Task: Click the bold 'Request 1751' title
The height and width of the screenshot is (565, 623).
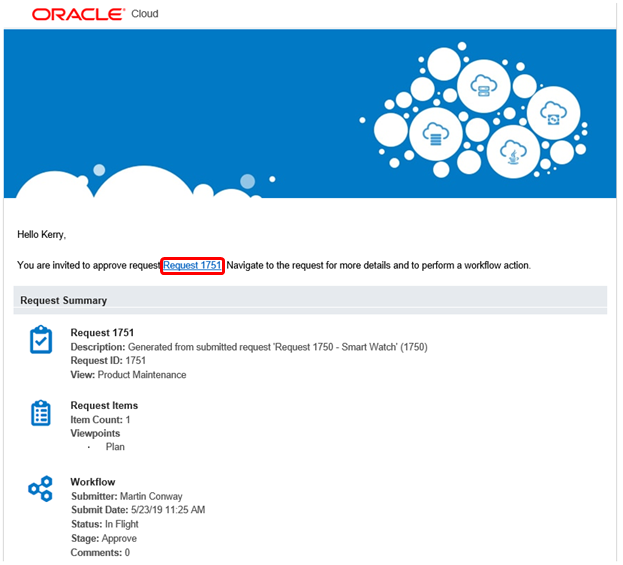Action: (102, 333)
